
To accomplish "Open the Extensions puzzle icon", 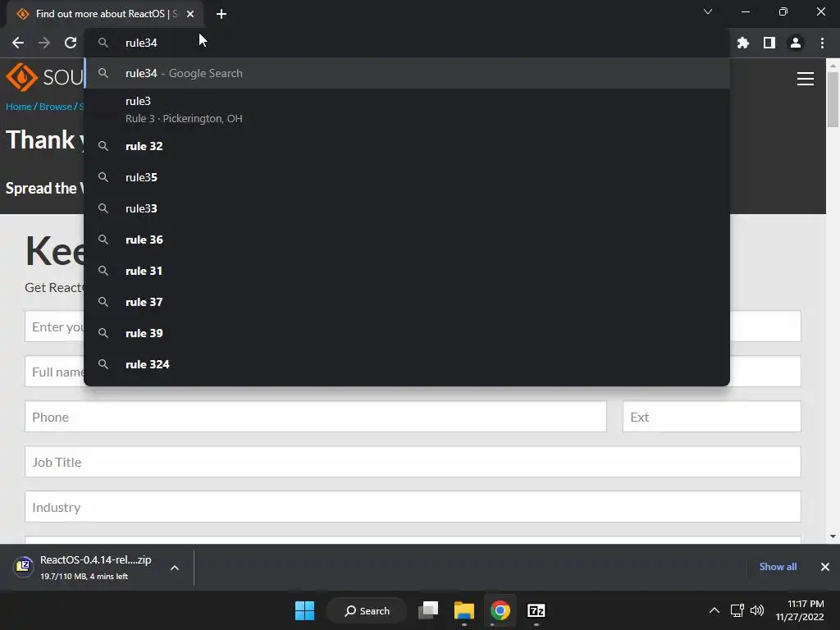I will [743, 43].
